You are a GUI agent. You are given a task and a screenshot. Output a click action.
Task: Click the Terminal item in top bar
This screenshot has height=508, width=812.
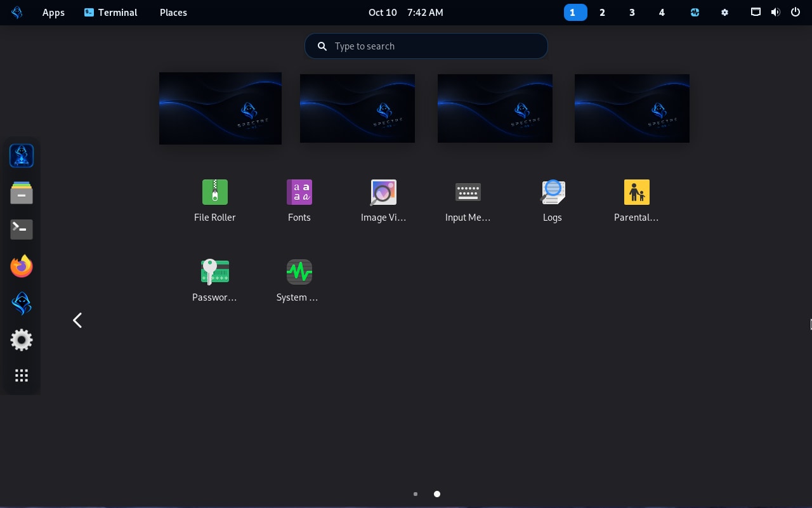(x=110, y=13)
